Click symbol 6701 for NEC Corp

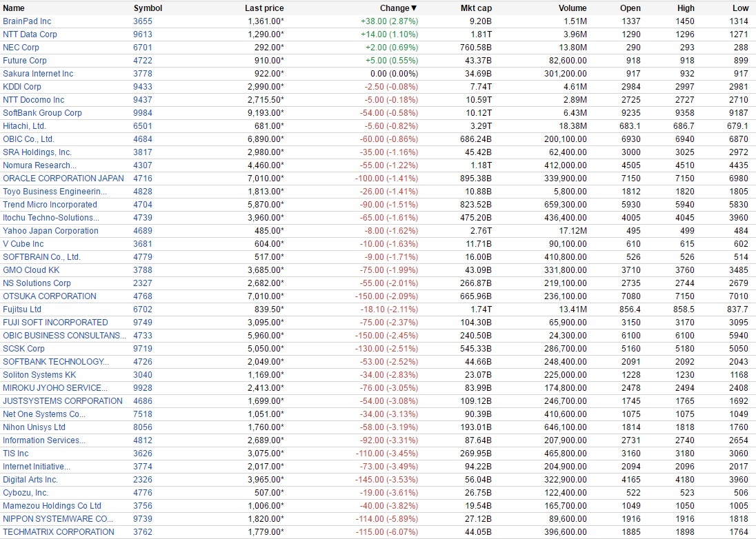(x=143, y=48)
